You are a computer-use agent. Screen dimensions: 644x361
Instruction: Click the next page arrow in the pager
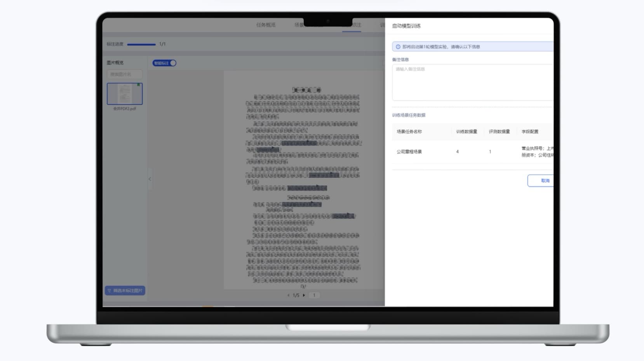click(x=304, y=295)
